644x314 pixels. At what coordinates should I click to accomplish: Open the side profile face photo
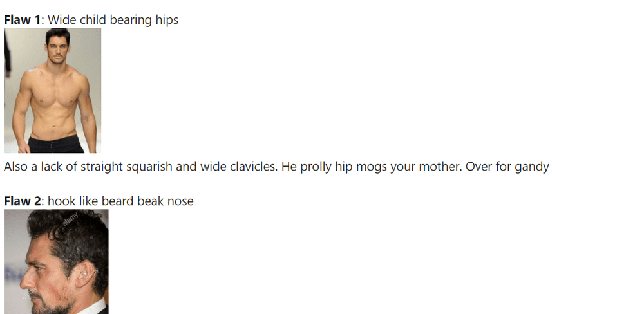tap(56, 262)
